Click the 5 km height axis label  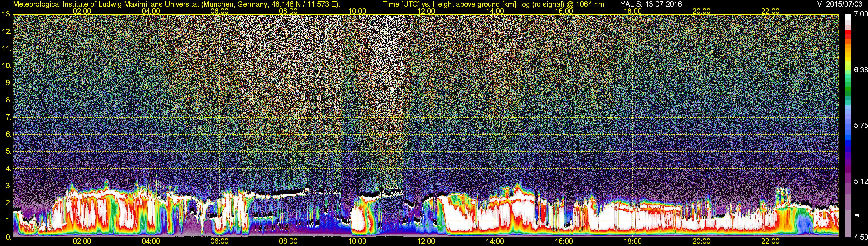coord(8,152)
